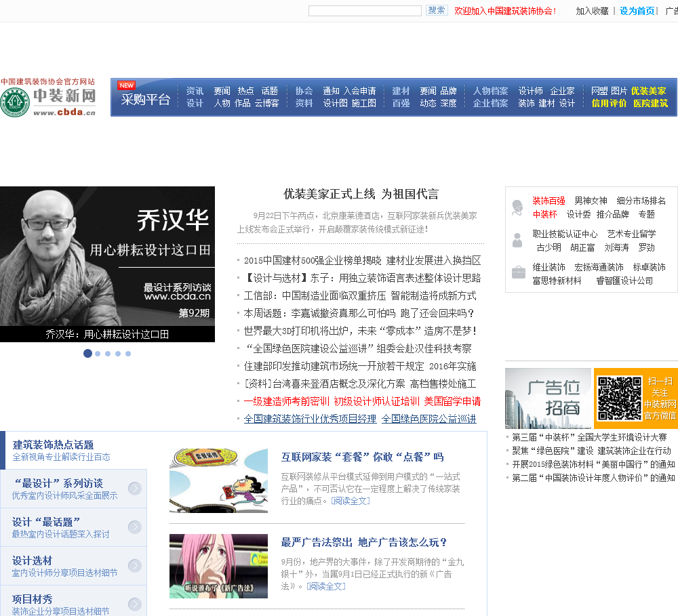
Task: Open the 艺术专业留学 link
Action: 631,234
